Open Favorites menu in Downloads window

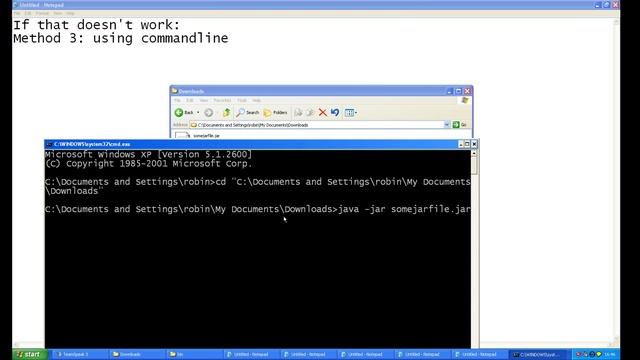222,100
